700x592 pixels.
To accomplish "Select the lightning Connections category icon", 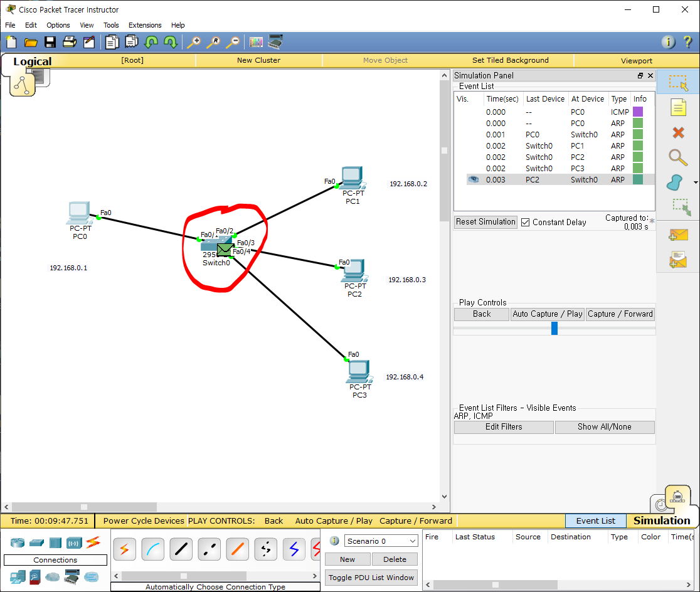I will (x=93, y=542).
